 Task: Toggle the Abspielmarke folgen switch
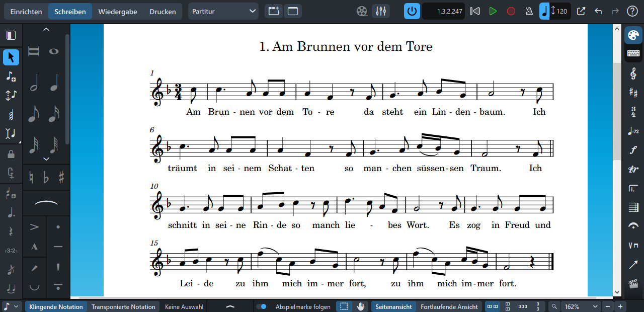coord(261,306)
